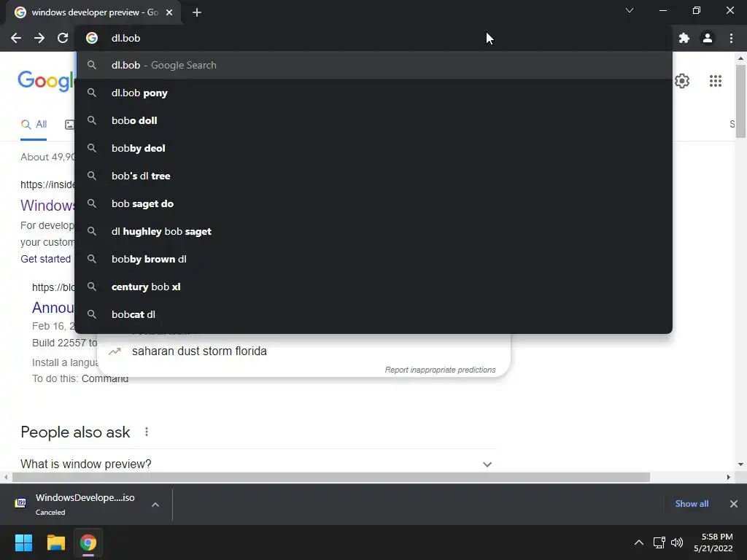Pick the 'bob's dl tree' suggestion
Screen dimensions: 747x560
373,176
